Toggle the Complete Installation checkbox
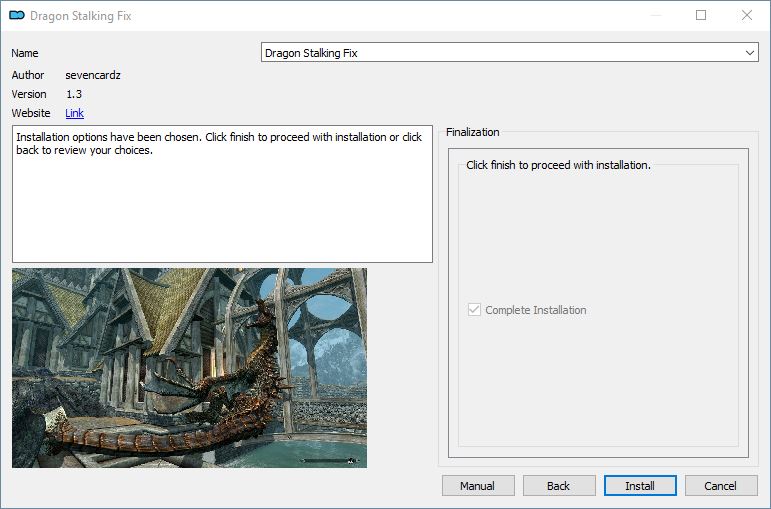Image resolution: width=771 pixels, height=509 pixels. [x=474, y=310]
